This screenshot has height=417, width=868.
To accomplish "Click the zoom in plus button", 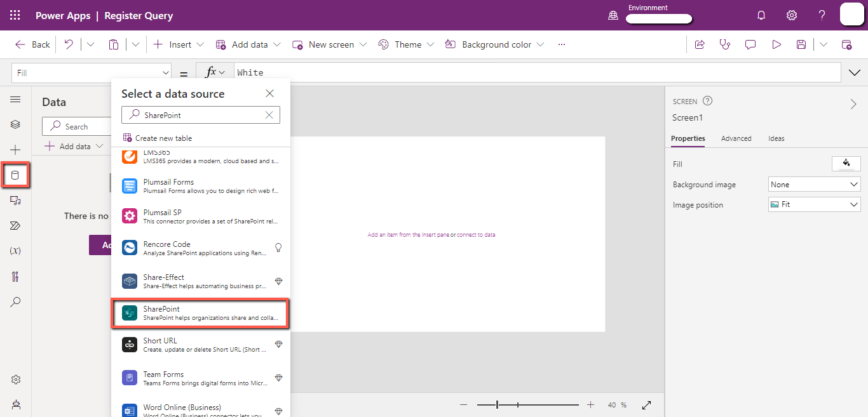I will click(x=591, y=405).
